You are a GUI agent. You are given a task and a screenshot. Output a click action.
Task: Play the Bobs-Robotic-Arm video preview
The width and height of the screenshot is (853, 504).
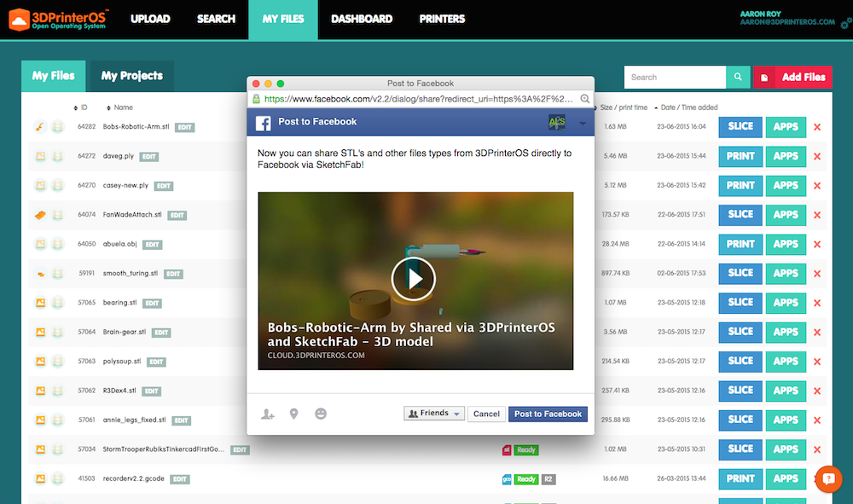click(x=414, y=279)
